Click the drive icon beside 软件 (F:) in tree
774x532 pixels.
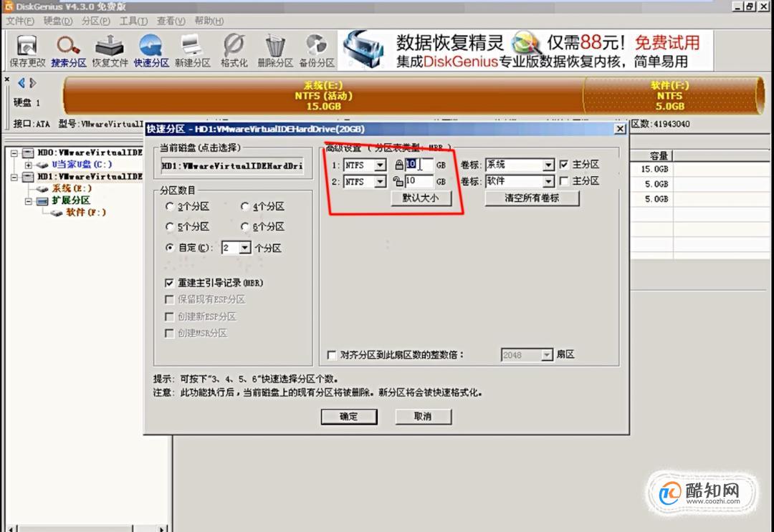pyautogui.click(x=57, y=213)
